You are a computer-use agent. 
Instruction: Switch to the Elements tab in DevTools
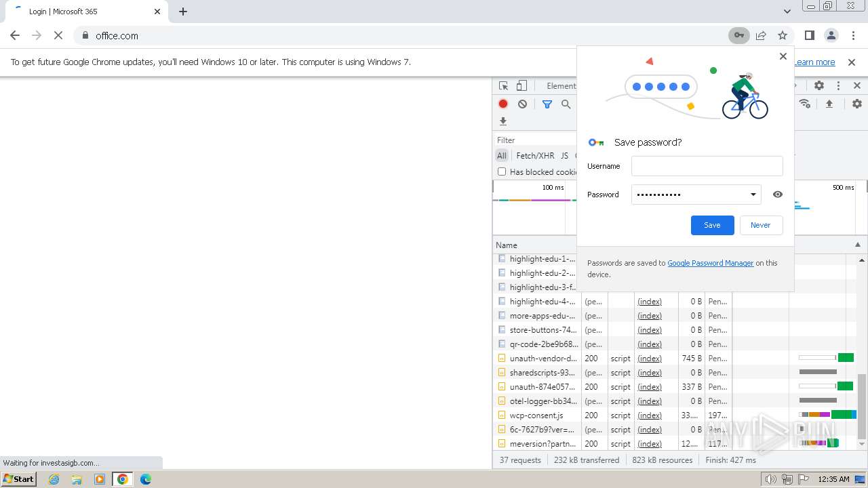pos(561,85)
